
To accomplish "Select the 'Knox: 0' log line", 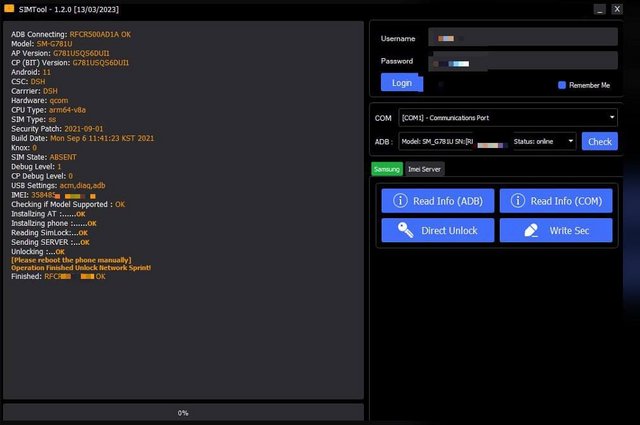I will pos(24,147).
